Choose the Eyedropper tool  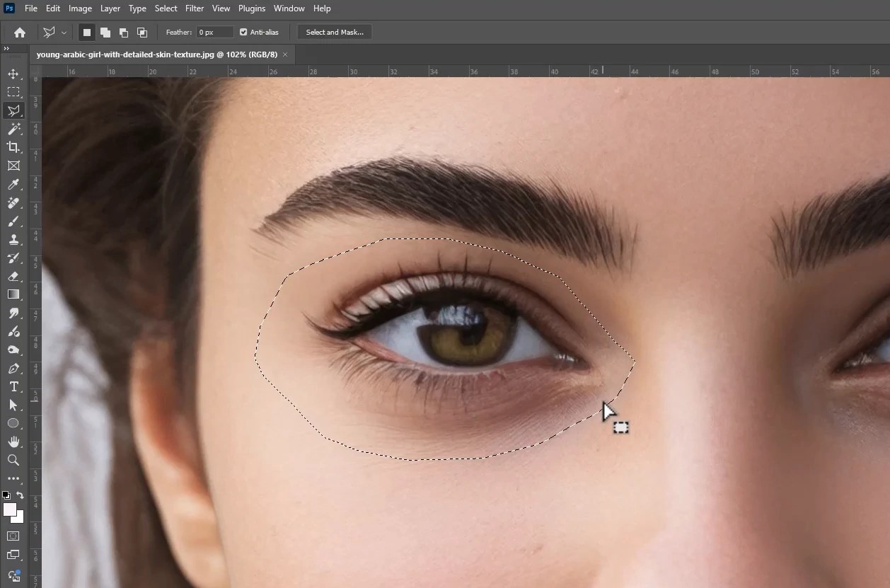[13, 185]
